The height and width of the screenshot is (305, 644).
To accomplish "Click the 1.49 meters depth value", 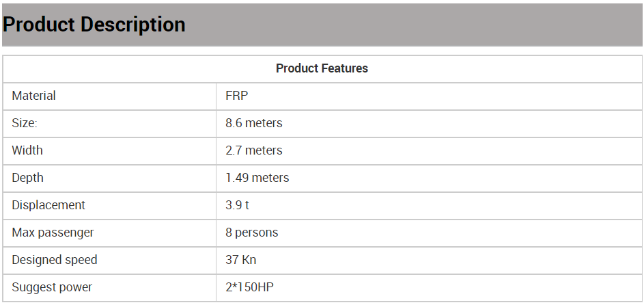I will pyautogui.click(x=257, y=178).
